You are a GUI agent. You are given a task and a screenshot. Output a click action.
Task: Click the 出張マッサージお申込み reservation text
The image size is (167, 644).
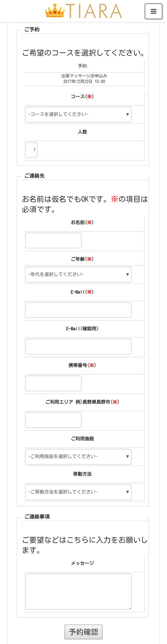click(84, 76)
